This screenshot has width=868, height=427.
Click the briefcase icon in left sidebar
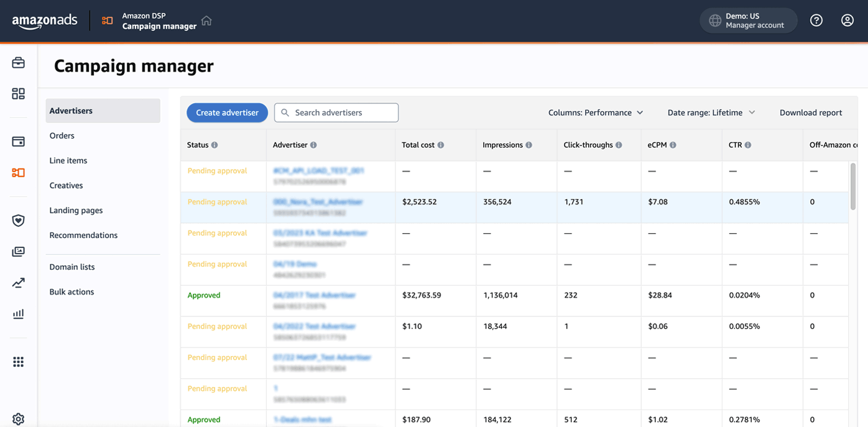pyautogui.click(x=19, y=63)
